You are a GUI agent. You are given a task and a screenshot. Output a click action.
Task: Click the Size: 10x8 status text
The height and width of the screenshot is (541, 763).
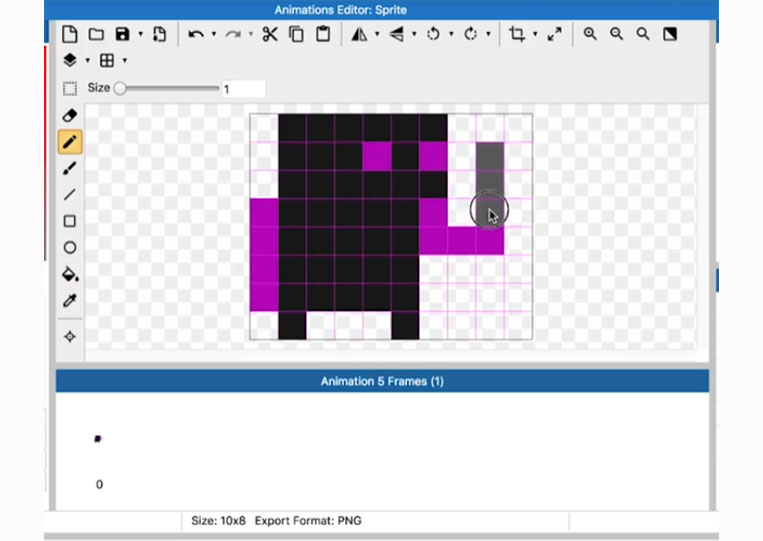coord(218,521)
